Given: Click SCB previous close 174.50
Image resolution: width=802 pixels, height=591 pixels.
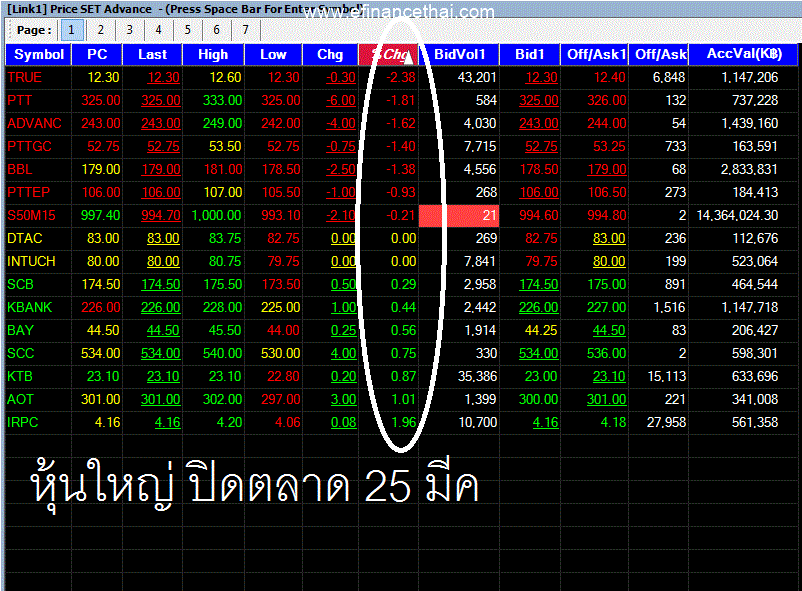Looking at the screenshot, I should [101, 284].
